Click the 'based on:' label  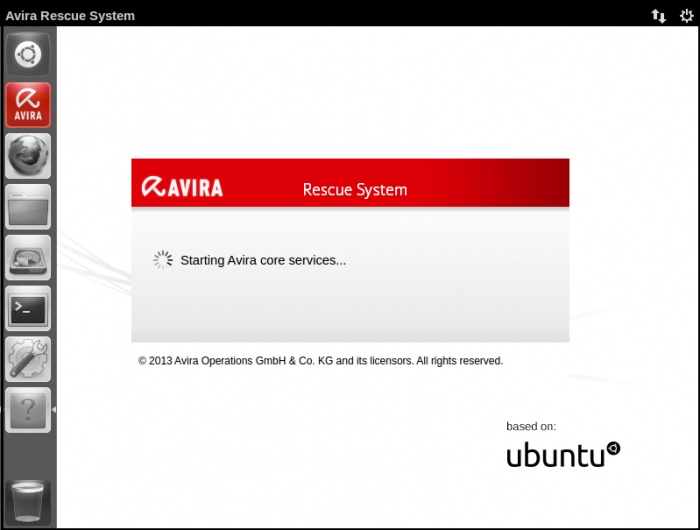(x=531, y=426)
